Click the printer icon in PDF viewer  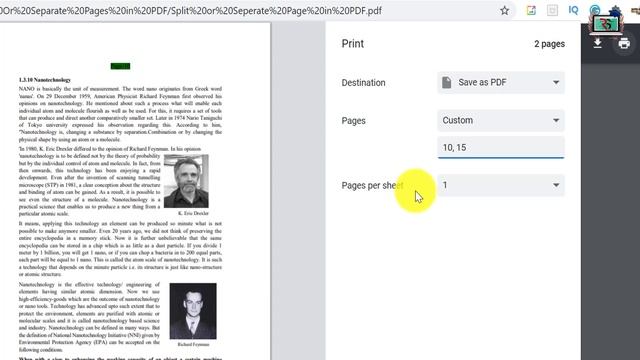[x=624, y=43]
